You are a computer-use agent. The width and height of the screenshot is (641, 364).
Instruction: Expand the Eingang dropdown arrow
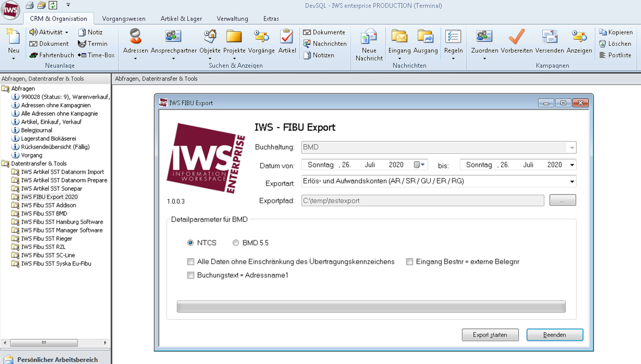point(399,59)
